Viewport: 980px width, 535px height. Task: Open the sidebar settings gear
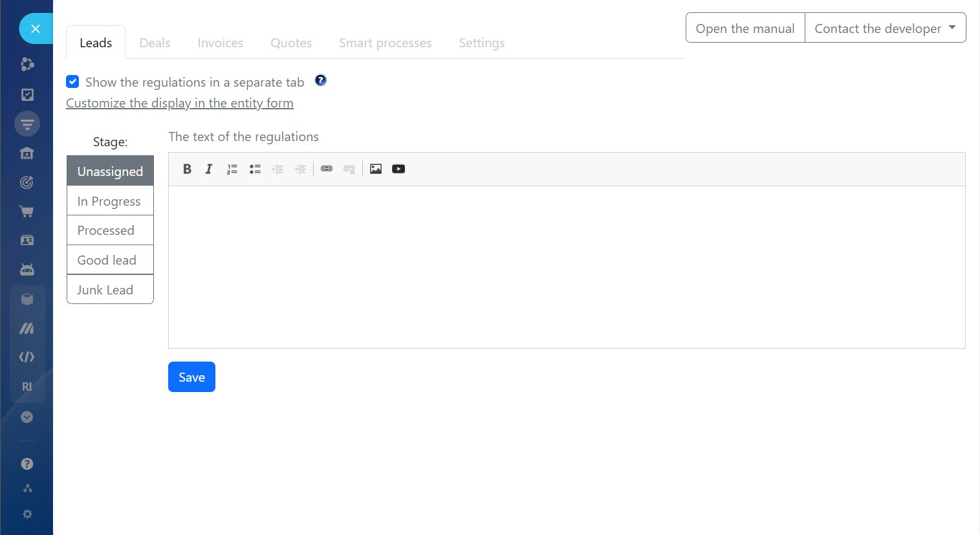coord(27,514)
